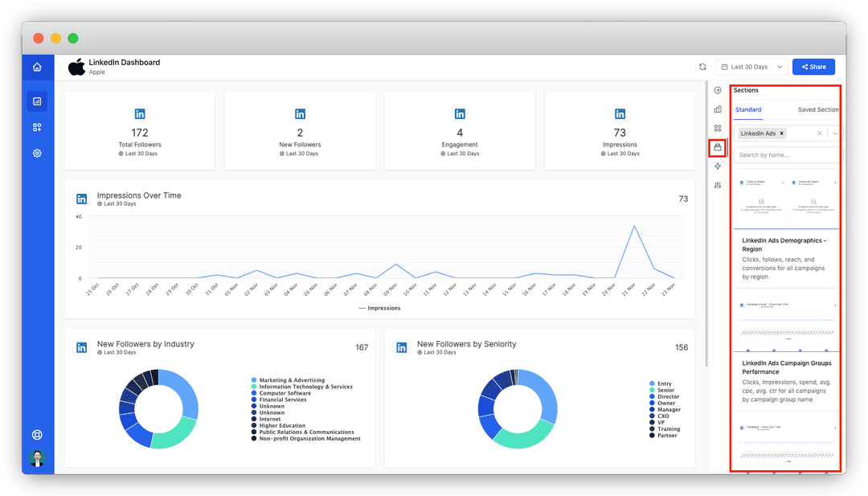Viewport: 868px width, 496px height.
Task: Clear all filters in sections selector
Action: (x=819, y=133)
